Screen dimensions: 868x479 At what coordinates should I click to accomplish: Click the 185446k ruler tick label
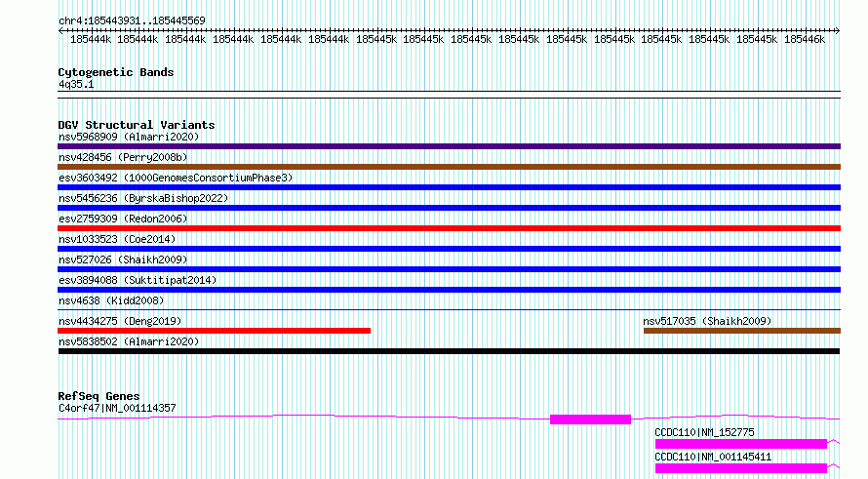805,40
